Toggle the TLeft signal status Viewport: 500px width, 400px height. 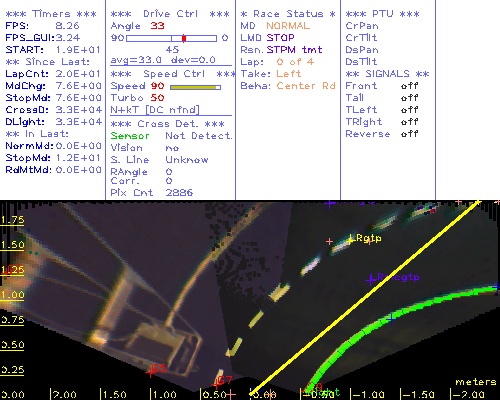pyautogui.click(x=409, y=110)
